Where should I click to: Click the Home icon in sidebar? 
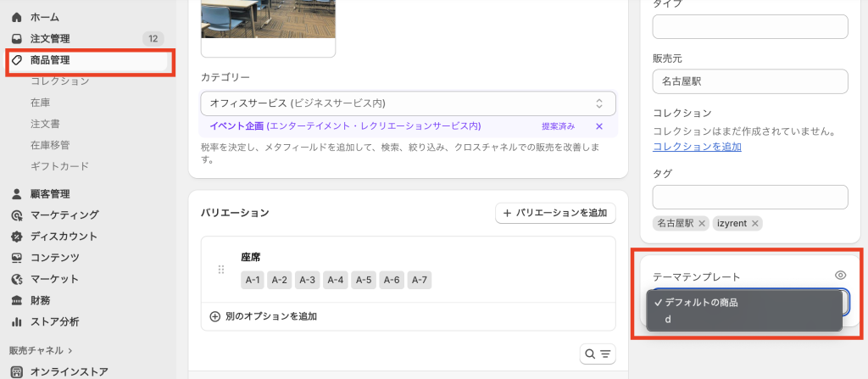[x=16, y=17]
